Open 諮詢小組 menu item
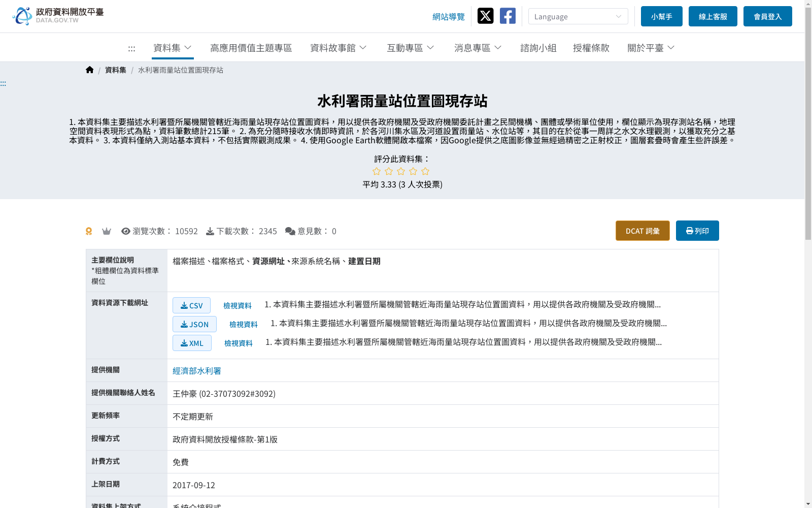The width and height of the screenshot is (812, 508). tap(538, 48)
